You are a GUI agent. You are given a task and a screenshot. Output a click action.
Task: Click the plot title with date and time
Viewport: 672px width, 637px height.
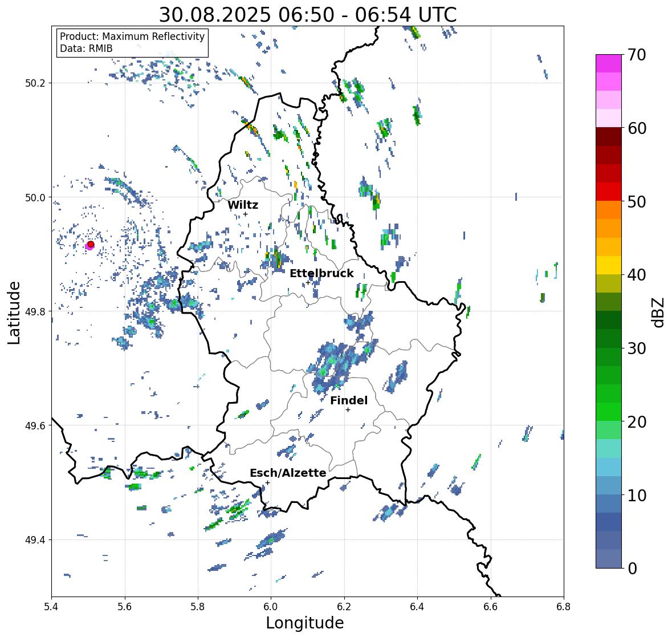[308, 15]
